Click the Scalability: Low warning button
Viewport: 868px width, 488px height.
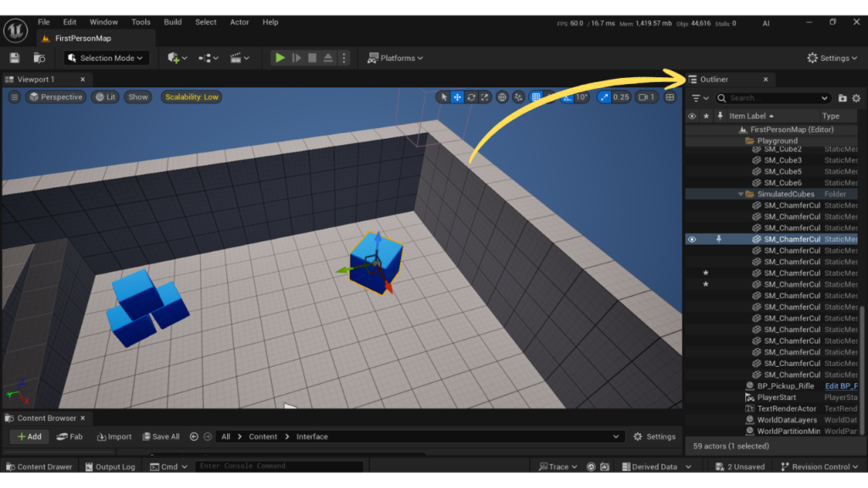click(192, 97)
